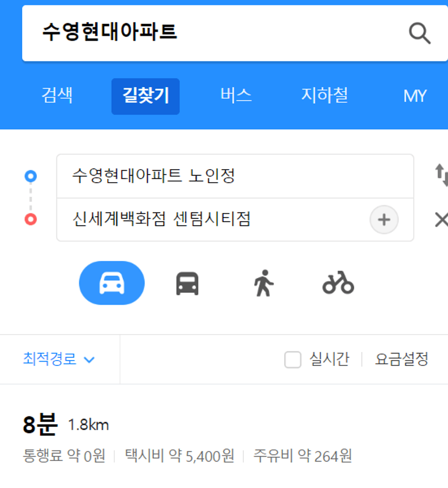
Task: Add a waypoint with plus button
Action: coord(384,220)
